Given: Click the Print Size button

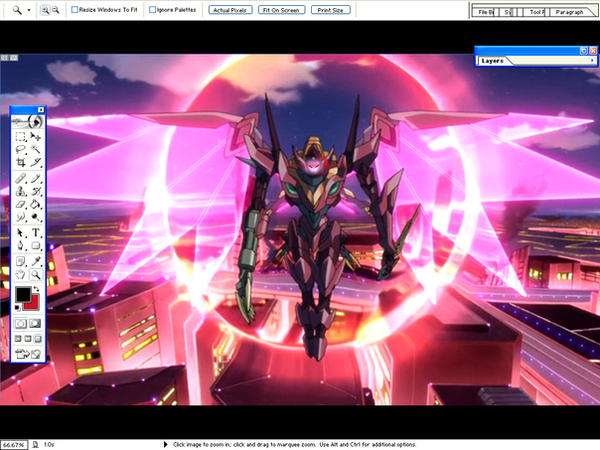Looking at the screenshot, I should point(331,10).
